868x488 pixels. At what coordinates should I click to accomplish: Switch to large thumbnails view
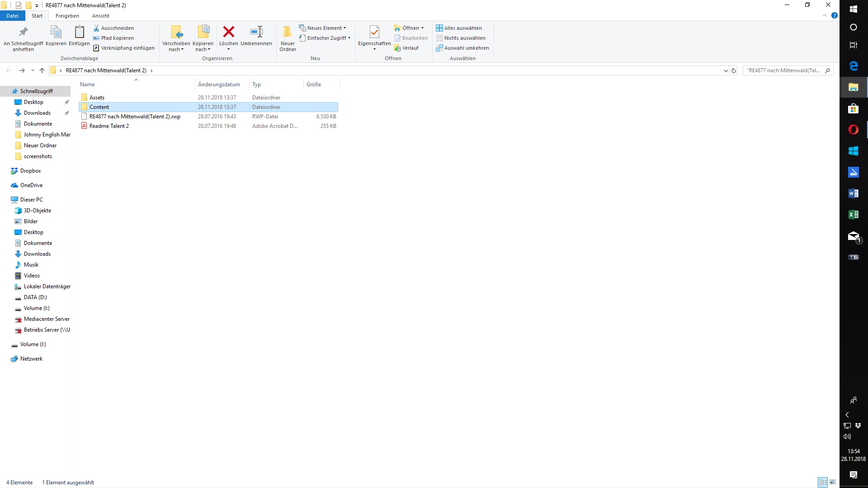coord(833,482)
